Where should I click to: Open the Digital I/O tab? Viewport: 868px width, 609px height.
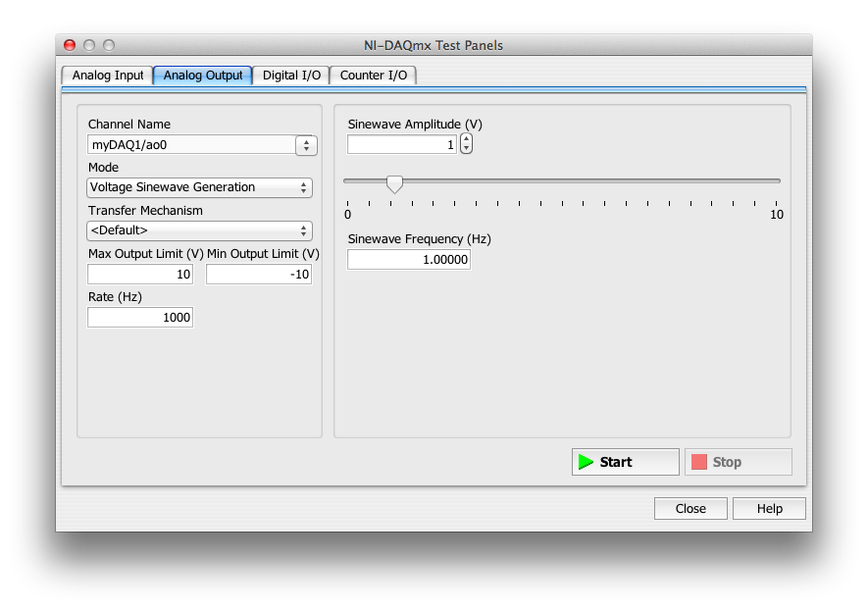click(291, 76)
